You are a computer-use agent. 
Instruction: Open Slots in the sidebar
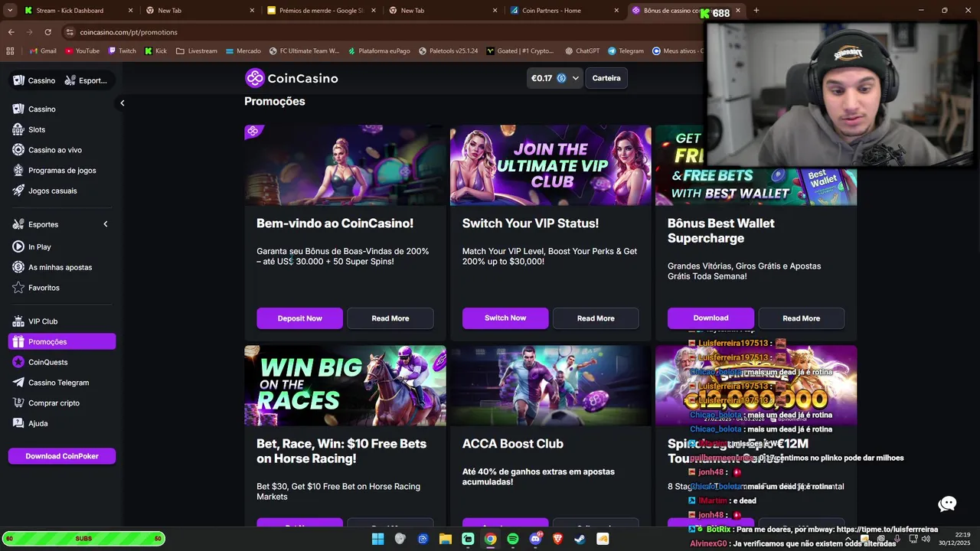tap(37, 129)
